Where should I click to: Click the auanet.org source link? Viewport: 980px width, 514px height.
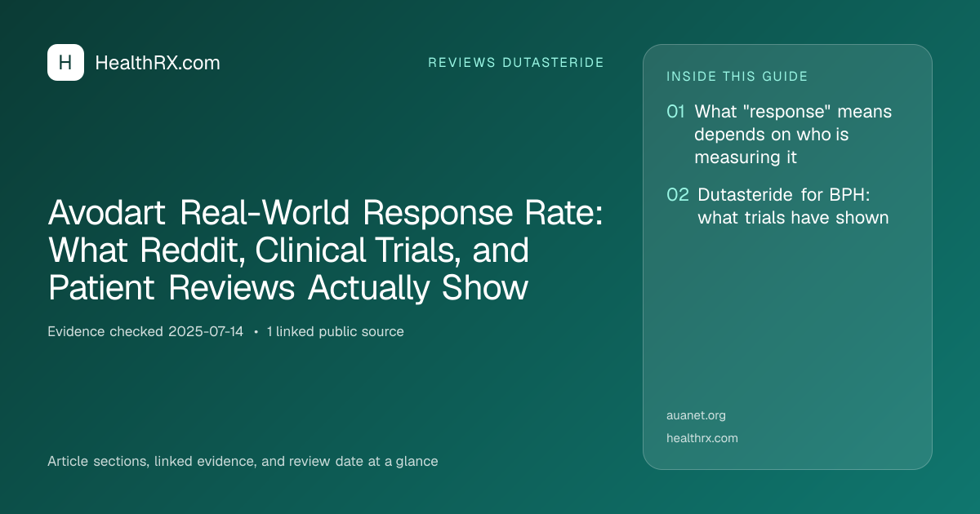point(696,415)
